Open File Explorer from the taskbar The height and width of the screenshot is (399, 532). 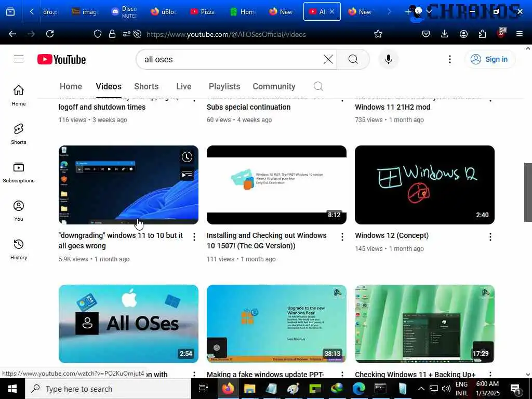click(250, 389)
